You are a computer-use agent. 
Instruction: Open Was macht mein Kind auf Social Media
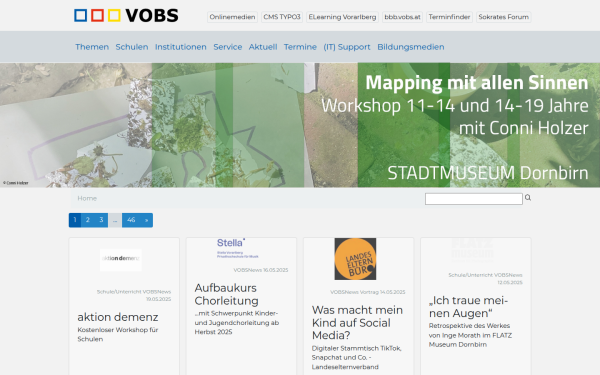(x=357, y=323)
